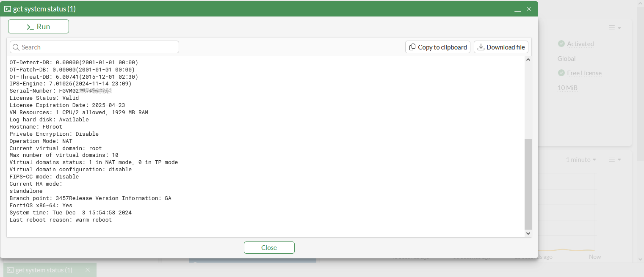This screenshot has height=277, width=644.
Task: Minimize the get system status console
Action: click(x=517, y=9)
